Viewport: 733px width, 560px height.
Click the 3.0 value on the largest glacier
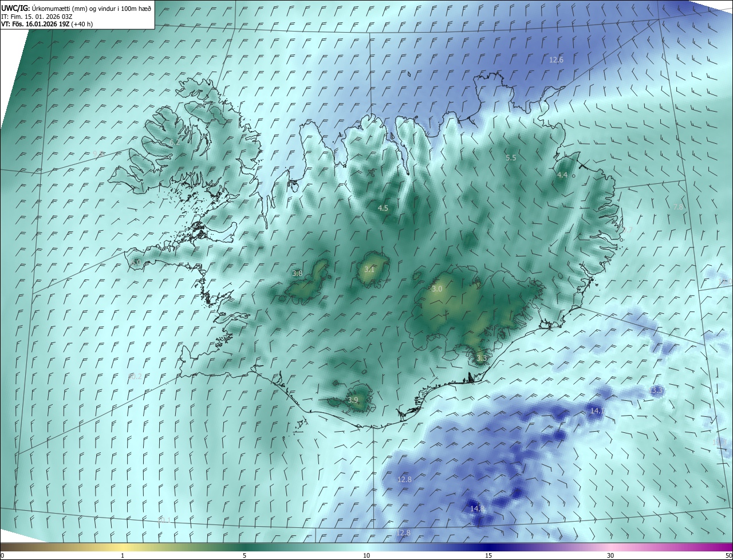437,289
